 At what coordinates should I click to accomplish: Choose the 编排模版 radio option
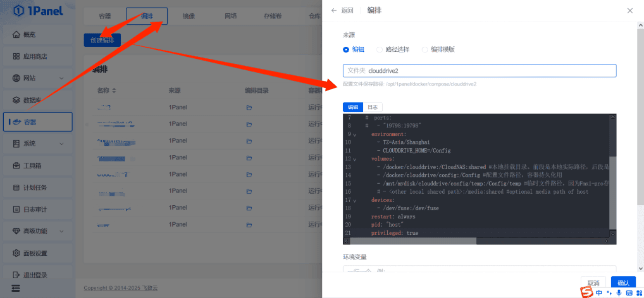coord(425,50)
